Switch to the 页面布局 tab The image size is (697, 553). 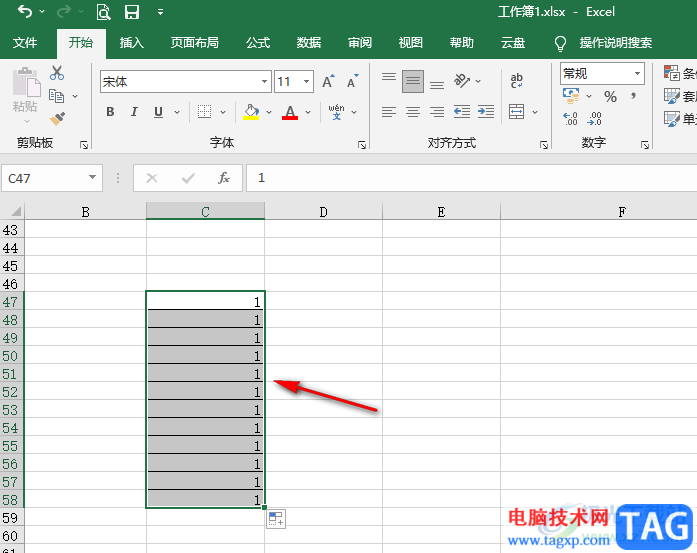pos(195,43)
